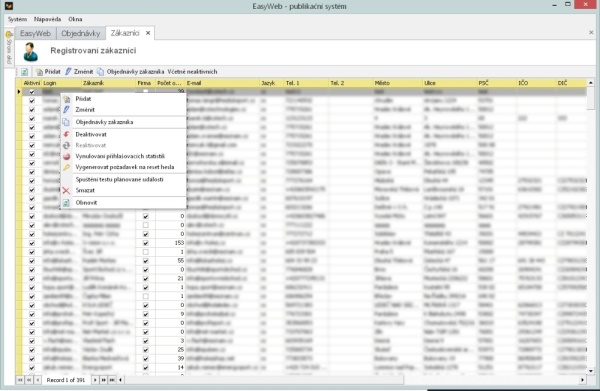Toggle the Aktivní checkbox in the 9-orders row
Image resolution: width=600 pixels, height=391 pixels.
tap(32, 314)
